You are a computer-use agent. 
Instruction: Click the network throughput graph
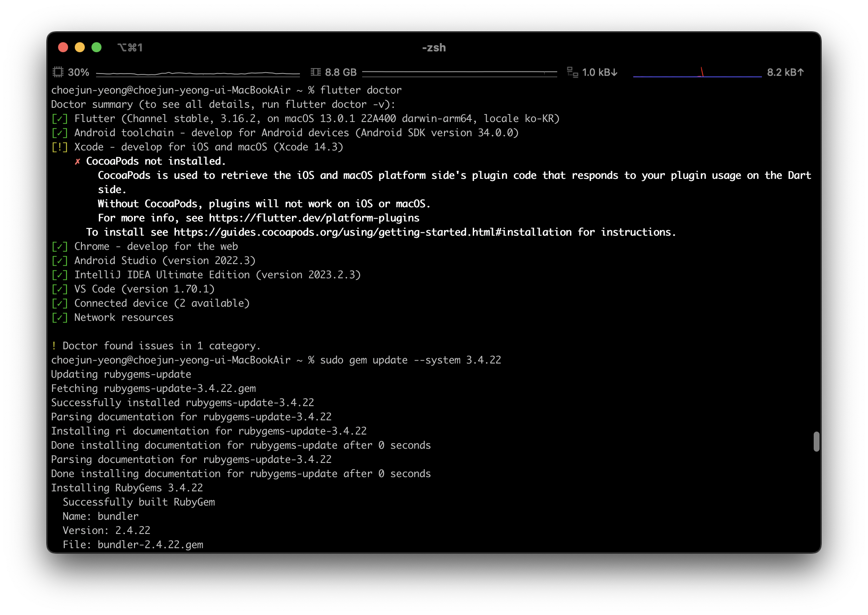click(x=697, y=73)
